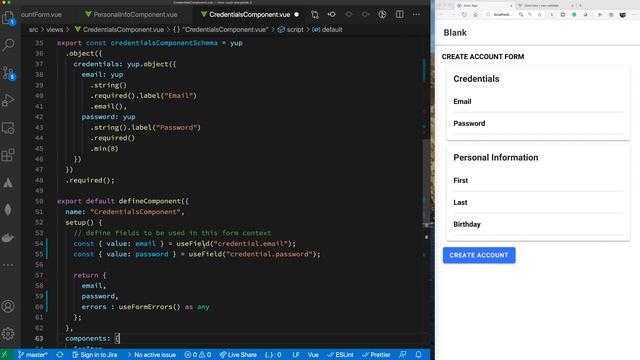Focus the Birthday input field
Image resolution: width=640 pixels, height=360 pixels.
[538, 224]
